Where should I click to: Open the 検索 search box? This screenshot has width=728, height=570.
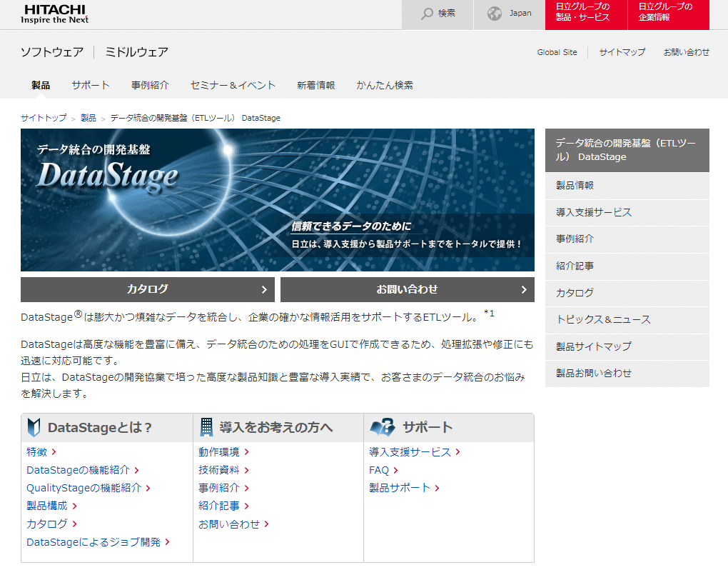tap(438, 15)
